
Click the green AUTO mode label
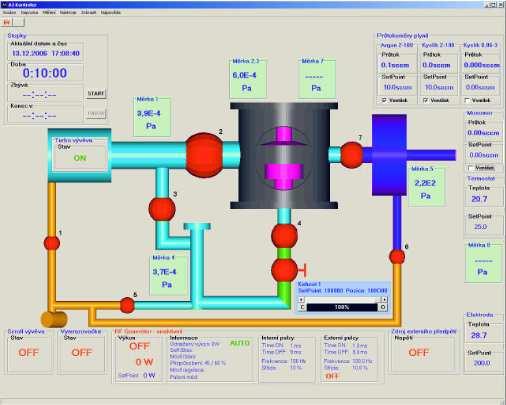[240, 343]
